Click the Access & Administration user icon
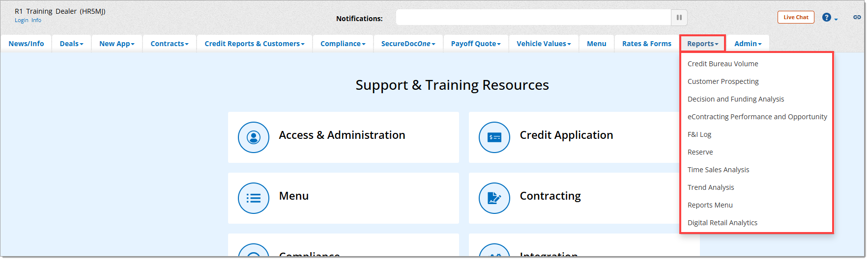This screenshot has width=868, height=260. click(254, 137)
